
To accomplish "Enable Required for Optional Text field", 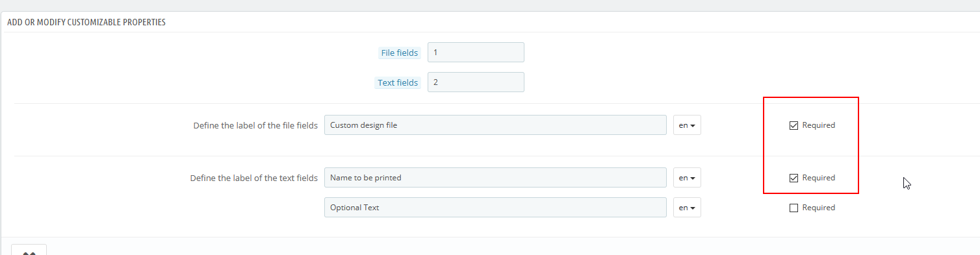I will click(793, 208).
